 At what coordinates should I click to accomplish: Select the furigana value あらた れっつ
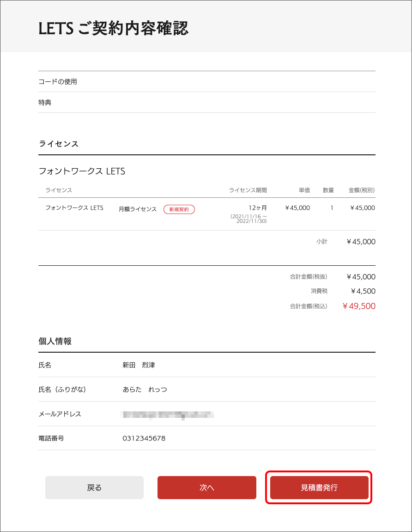145,390
